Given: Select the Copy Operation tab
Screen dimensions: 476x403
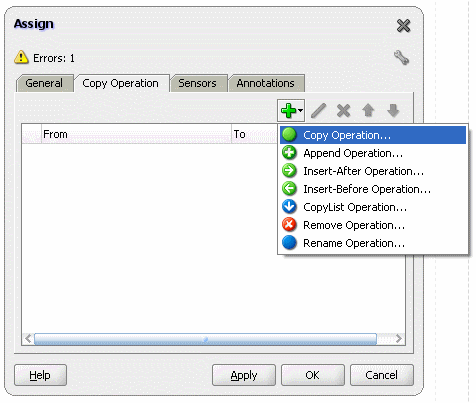Looking at the screenshot, I should [x=121, y=83].
